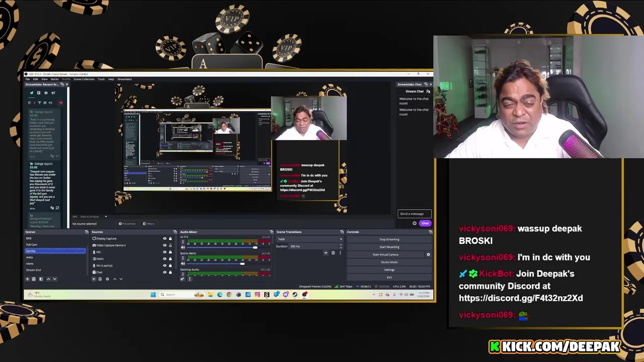The image size is (644, 362).
Task: Open transition properties three-dot menu
Action: [340, 253]
